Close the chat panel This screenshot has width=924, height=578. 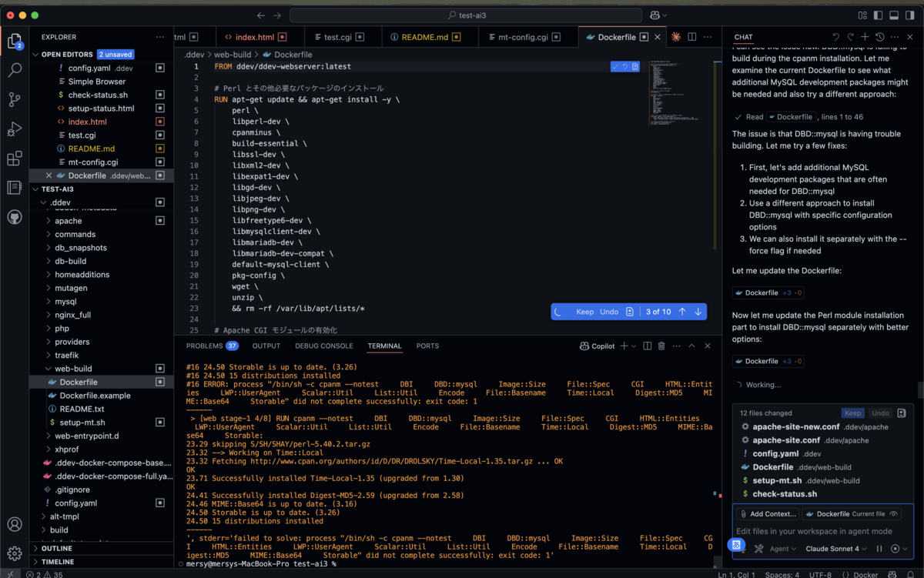pyautogui.click(x=909, y=37)
